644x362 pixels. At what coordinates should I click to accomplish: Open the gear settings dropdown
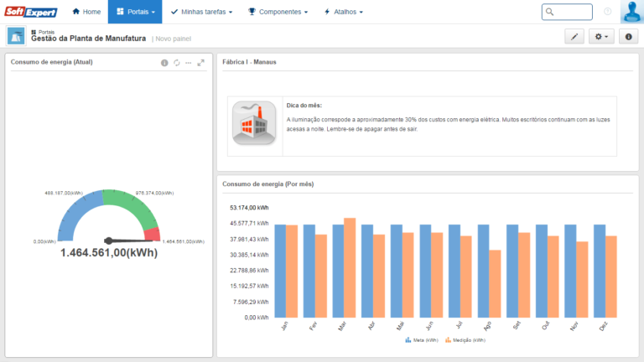601,36
